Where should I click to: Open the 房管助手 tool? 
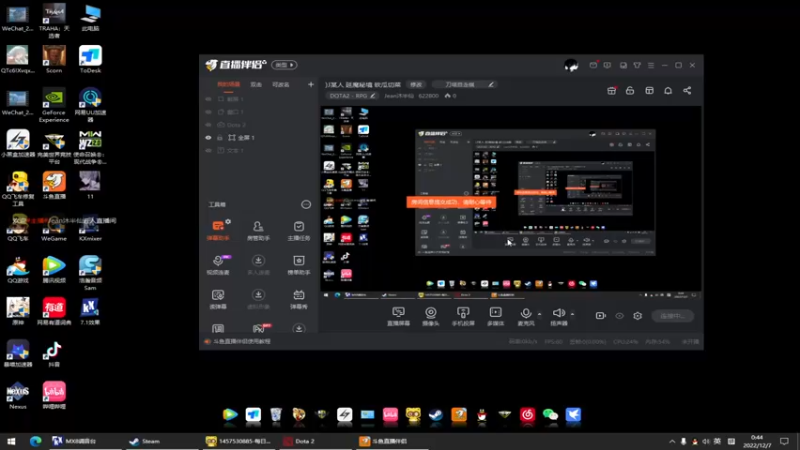258,230
